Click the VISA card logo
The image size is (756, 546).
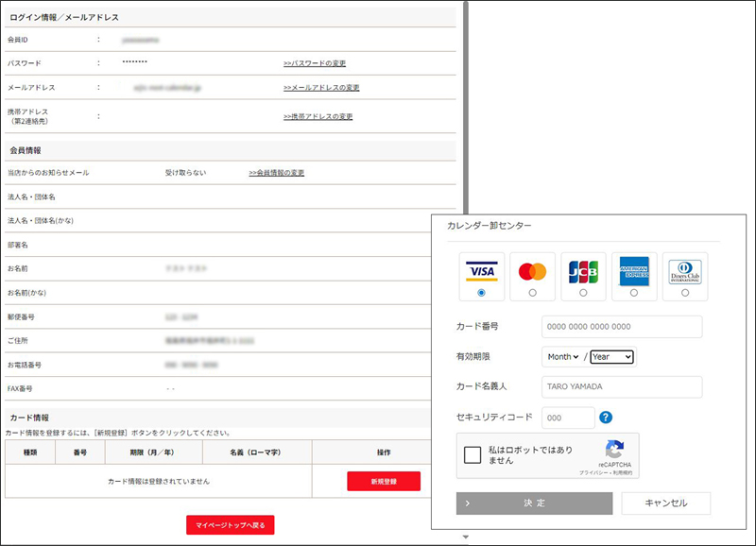click(482, 271)
